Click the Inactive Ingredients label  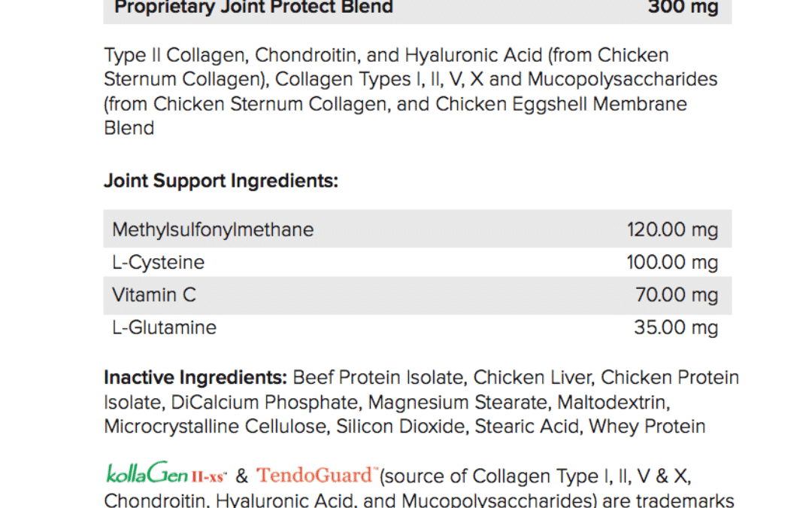(x=195, y=377)
